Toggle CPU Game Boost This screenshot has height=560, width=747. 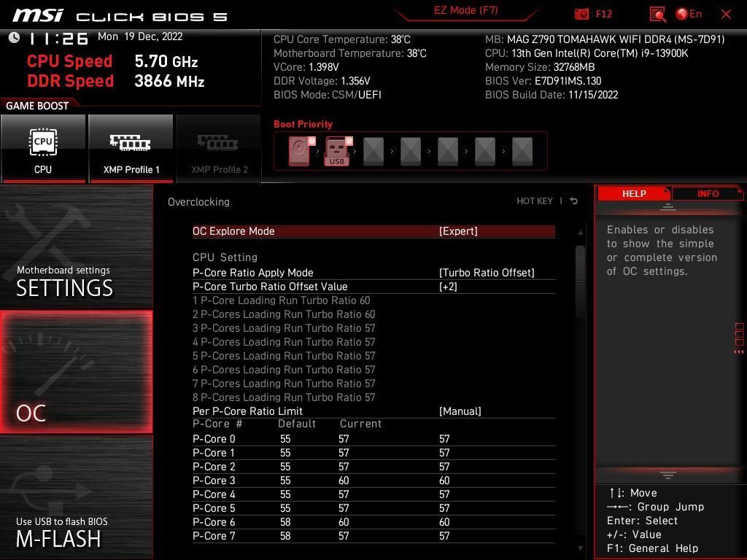click(x=43, y=148)
